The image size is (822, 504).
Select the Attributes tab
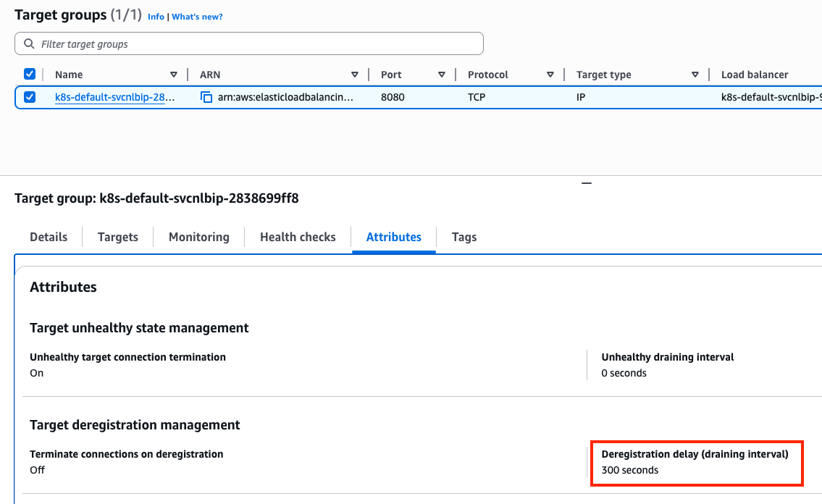pyautogui.click(x=393, y=237)
